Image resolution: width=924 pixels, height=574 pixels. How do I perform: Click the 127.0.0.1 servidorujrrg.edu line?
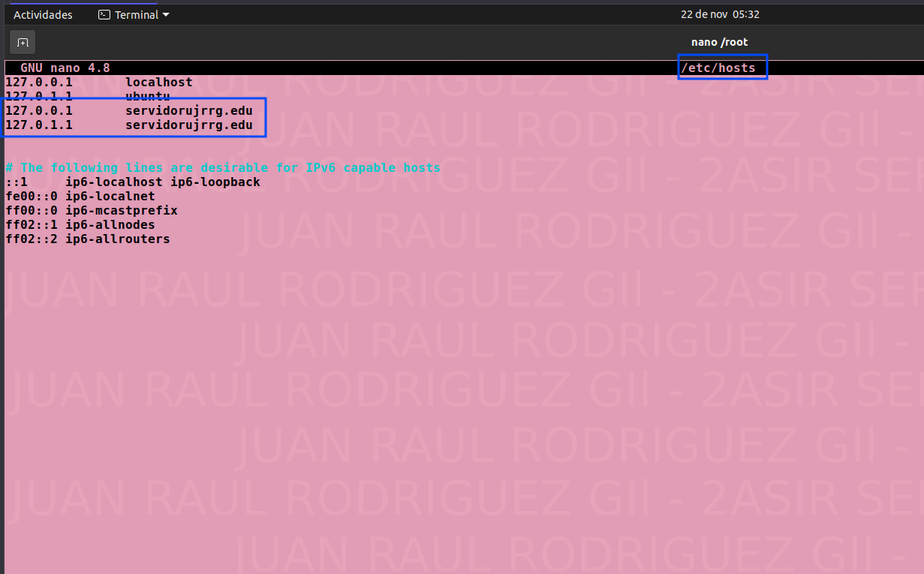tap(129, 110)
